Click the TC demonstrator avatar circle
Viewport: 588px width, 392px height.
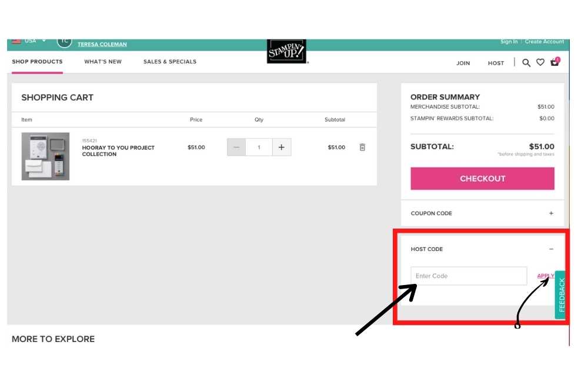(x=64, y=42)
